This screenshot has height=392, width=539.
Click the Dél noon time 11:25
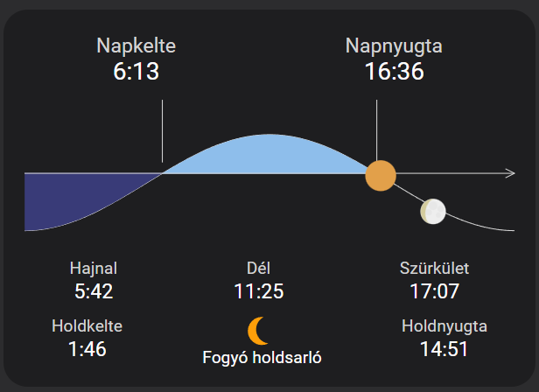(x=259, y=291)
